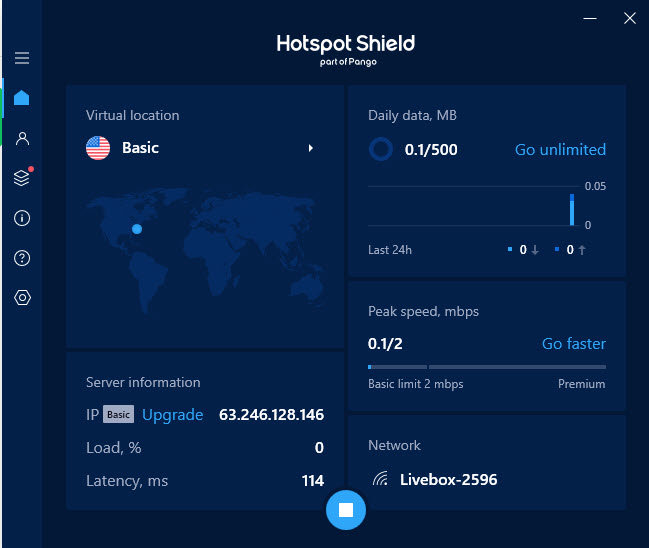This screenshot has height=548, width=649.
Task: Minimize the Hotspot Shield window
Action: (x=590, y=18)
